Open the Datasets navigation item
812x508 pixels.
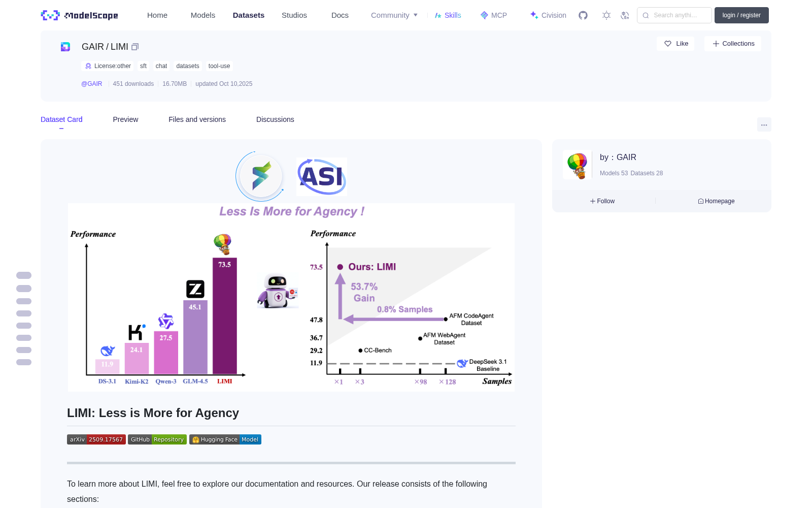(249, 15)
